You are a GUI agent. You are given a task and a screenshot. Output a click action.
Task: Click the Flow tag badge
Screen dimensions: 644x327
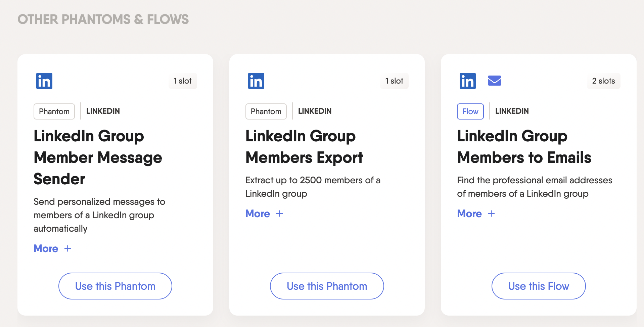click(470, 111)
